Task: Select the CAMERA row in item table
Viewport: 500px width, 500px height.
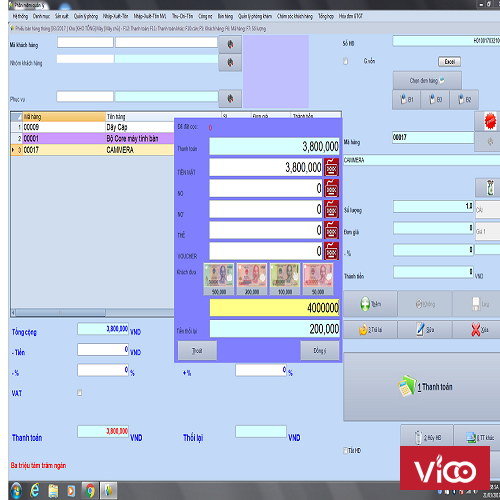Action: tap(92, 150)
